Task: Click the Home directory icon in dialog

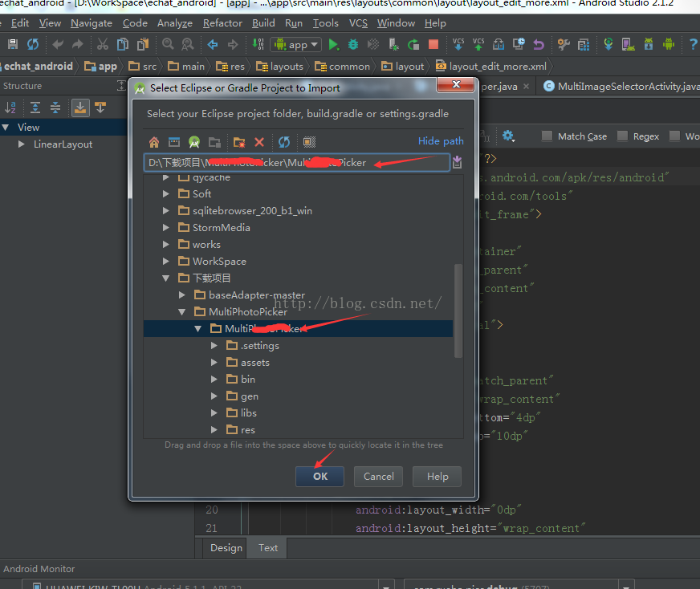Action: tap(154, 142)
